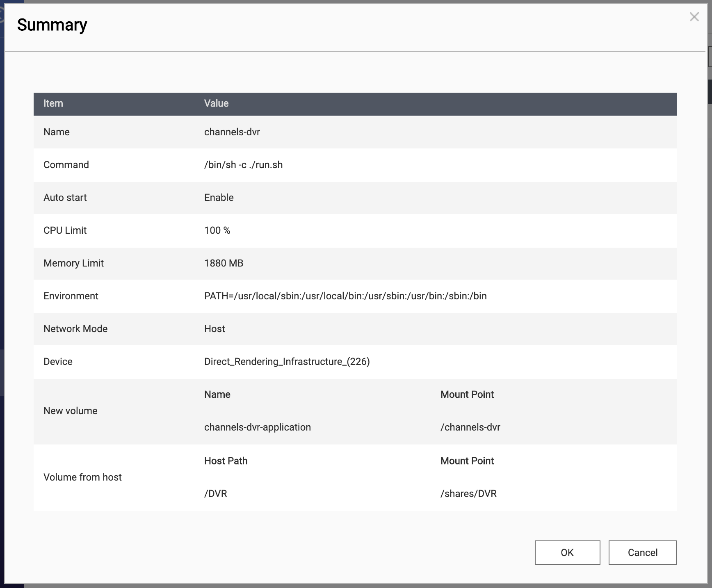Viewport: 712px width, 588px height.
Task: Click the Host network mode value
Action: tap(215, 329)
